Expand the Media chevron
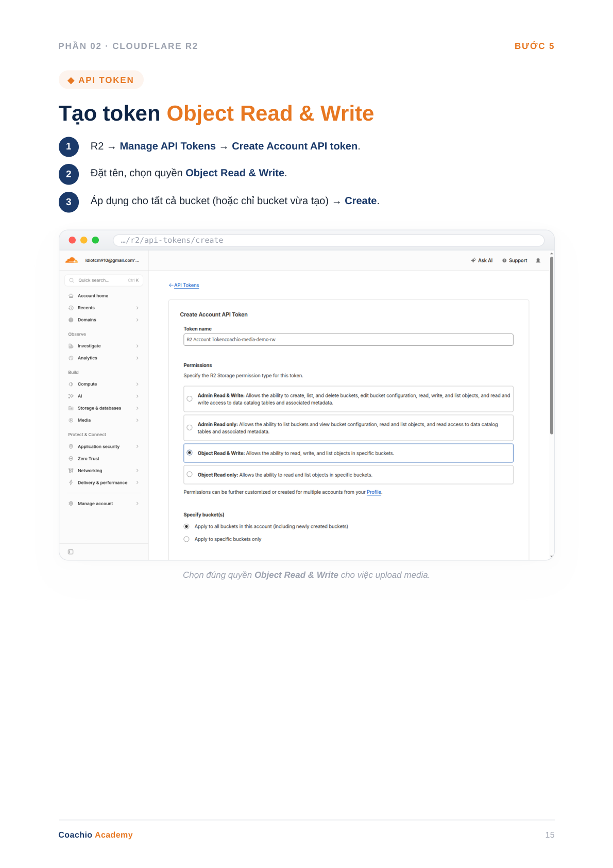Screen dimensions: 613x868 (x=138, y=420)
